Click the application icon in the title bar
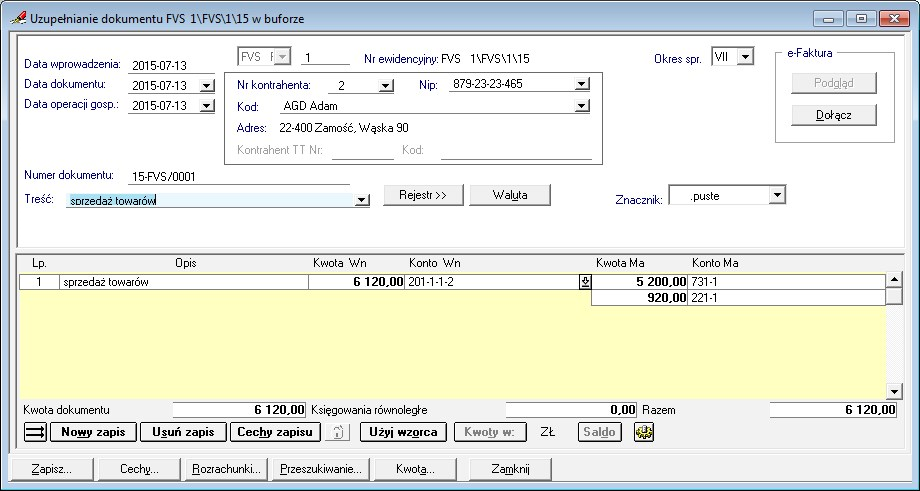920x491 pixels. [x=13, y=17]
